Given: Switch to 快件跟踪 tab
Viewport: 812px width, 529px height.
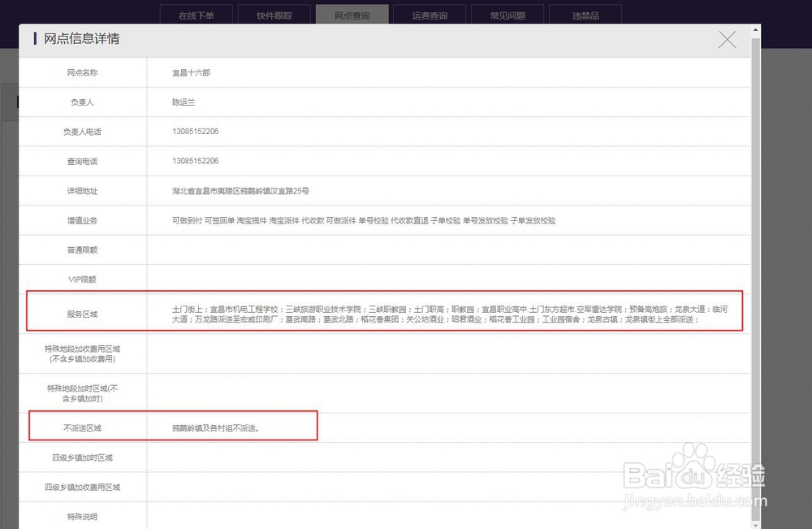Looking at the screenshot, I should pos(274,15).
